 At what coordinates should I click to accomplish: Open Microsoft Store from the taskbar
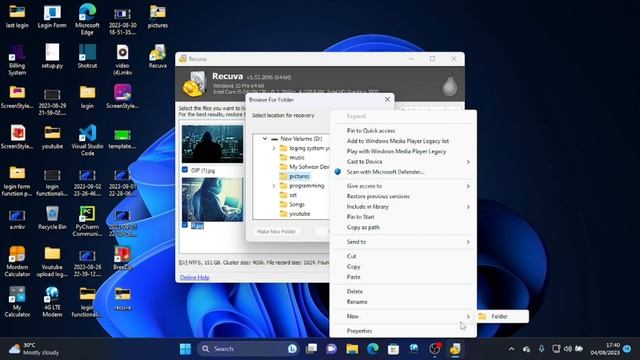pyautogui.click(x=393, y=349)
